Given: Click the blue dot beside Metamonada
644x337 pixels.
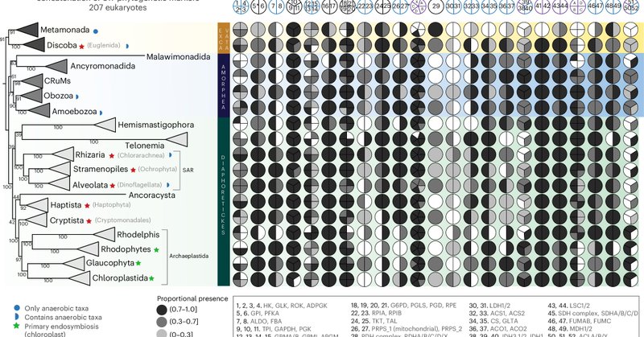Looking at the screenshot, I should coord(96,31).
